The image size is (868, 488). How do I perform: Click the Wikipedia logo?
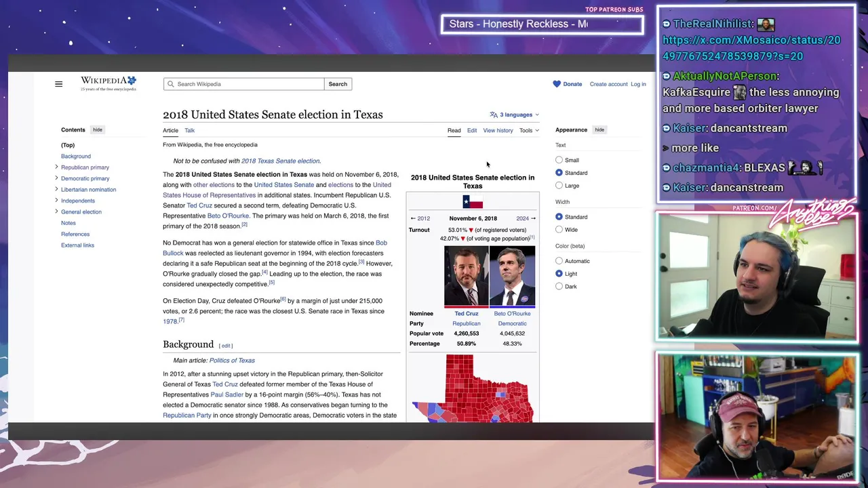[x=108, y=83]
